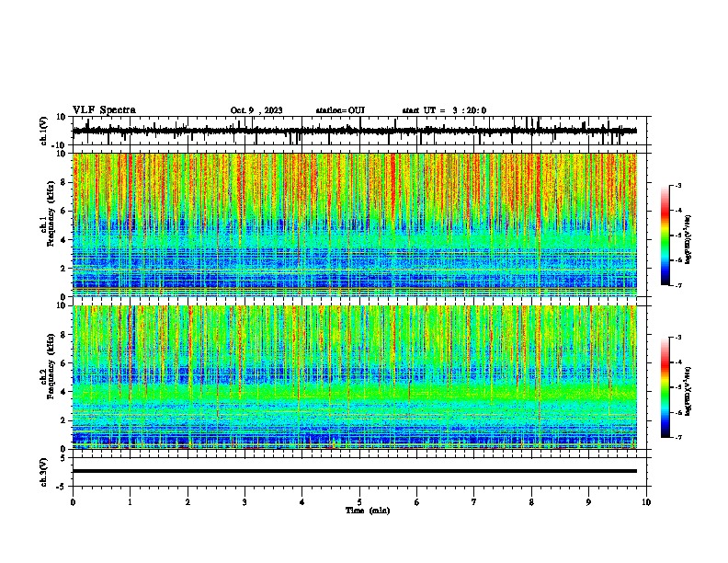Click the time axis tick label 1
This screenshot has width=728, height=563.
coord(130,502)
